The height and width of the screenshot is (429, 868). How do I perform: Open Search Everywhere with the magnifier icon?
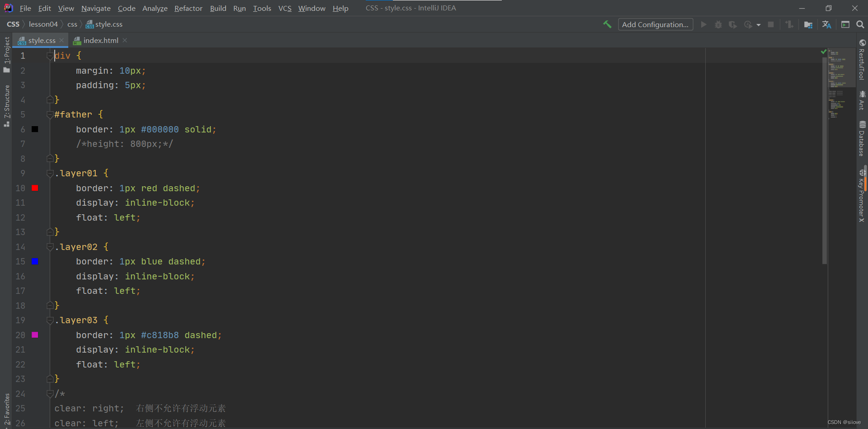[860, 24]
